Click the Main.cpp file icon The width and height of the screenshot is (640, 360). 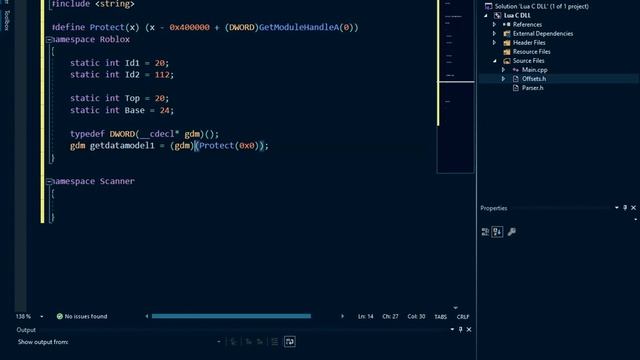coord(516,70)
